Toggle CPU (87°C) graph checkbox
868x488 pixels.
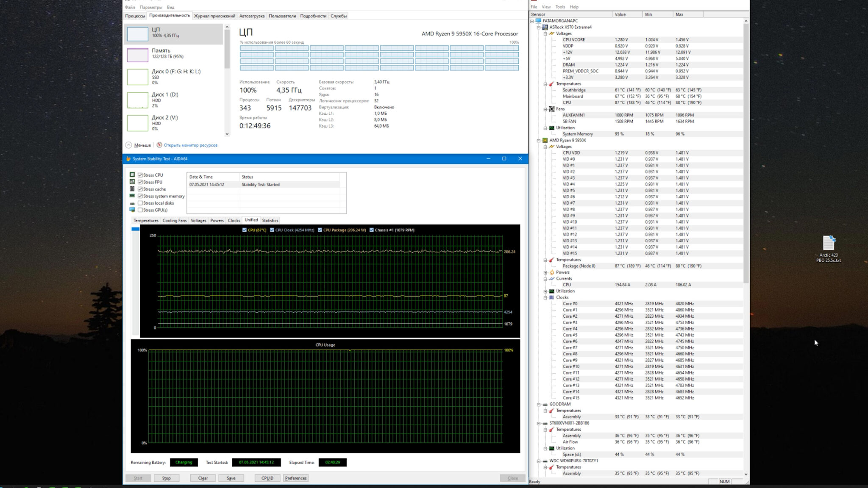(245, 230)
